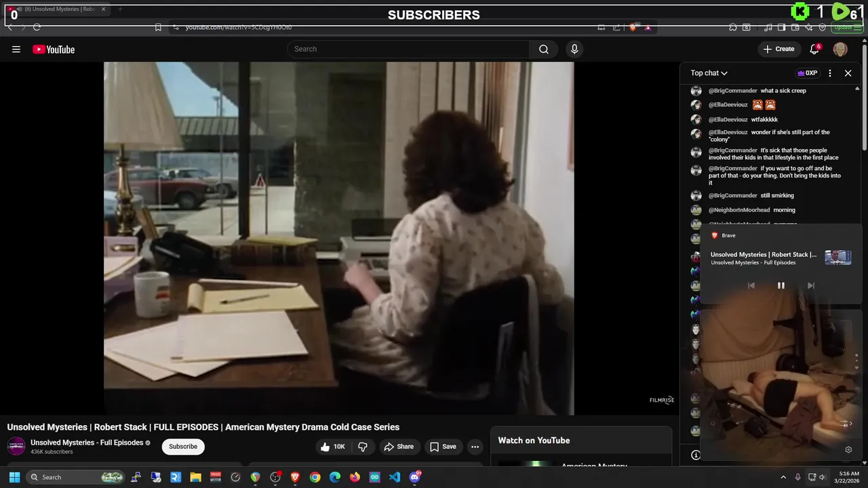This screenshot has height=488, width=868.
Task: Click @EllaDeeviouz 'wtfakkkkk' chat message
Action: point(764,119)
